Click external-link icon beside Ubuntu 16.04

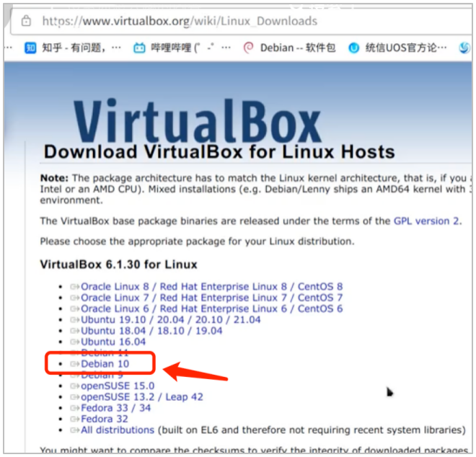click(x=75, y=342)
